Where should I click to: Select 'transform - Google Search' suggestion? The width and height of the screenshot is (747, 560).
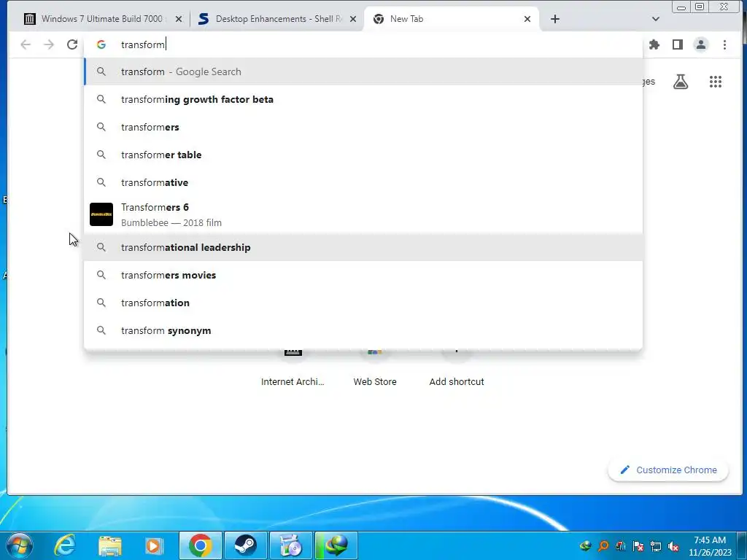(363, 72)
